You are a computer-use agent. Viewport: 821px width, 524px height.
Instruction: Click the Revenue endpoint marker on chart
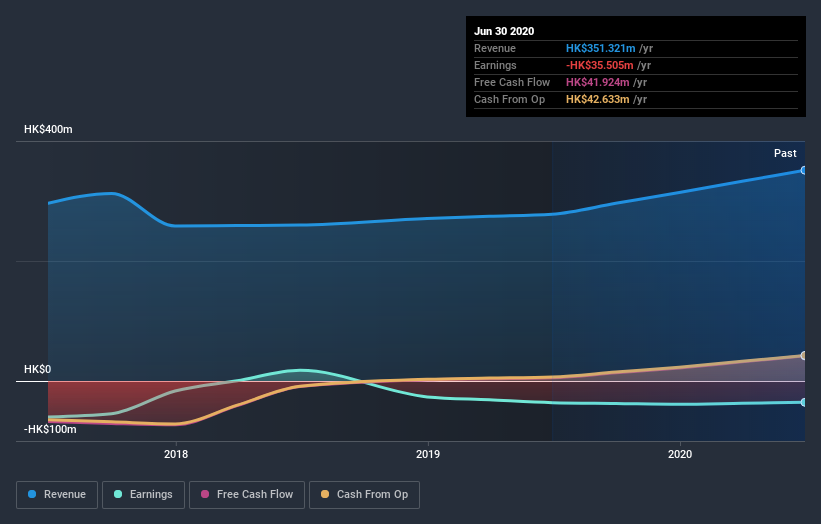tap(803, 171)
